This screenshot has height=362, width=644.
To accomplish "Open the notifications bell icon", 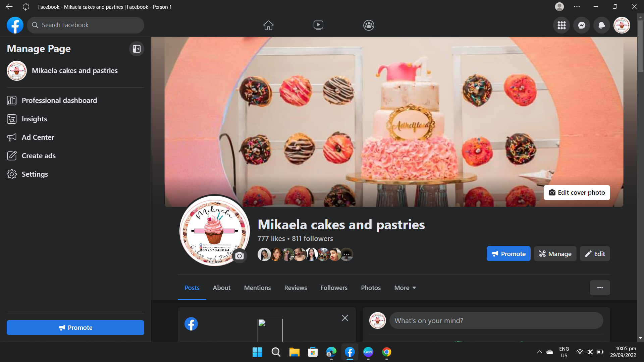I will click(x=602, y=25).
